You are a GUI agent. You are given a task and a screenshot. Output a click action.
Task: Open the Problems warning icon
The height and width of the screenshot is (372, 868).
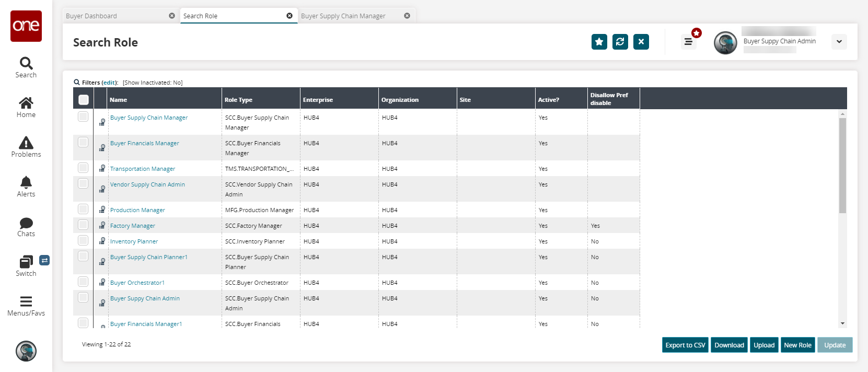coord(26,143)
